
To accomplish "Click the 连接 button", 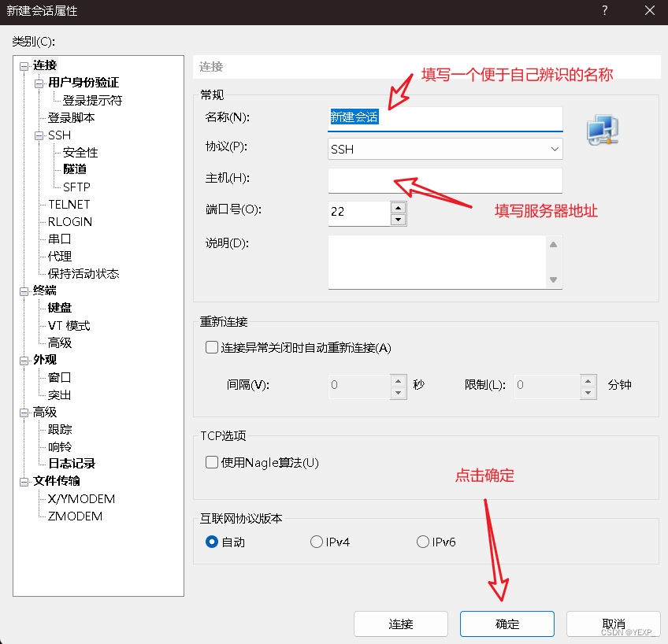I will (400, 624).
